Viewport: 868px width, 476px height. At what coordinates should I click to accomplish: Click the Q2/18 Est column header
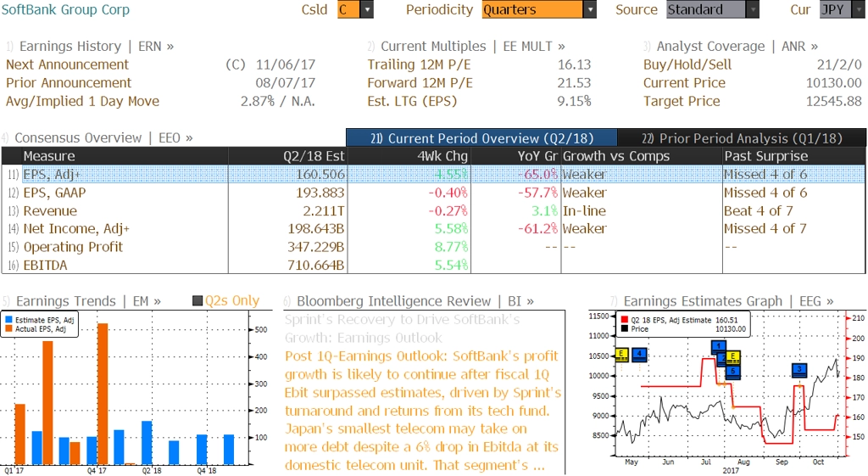(x=288, y=156)
